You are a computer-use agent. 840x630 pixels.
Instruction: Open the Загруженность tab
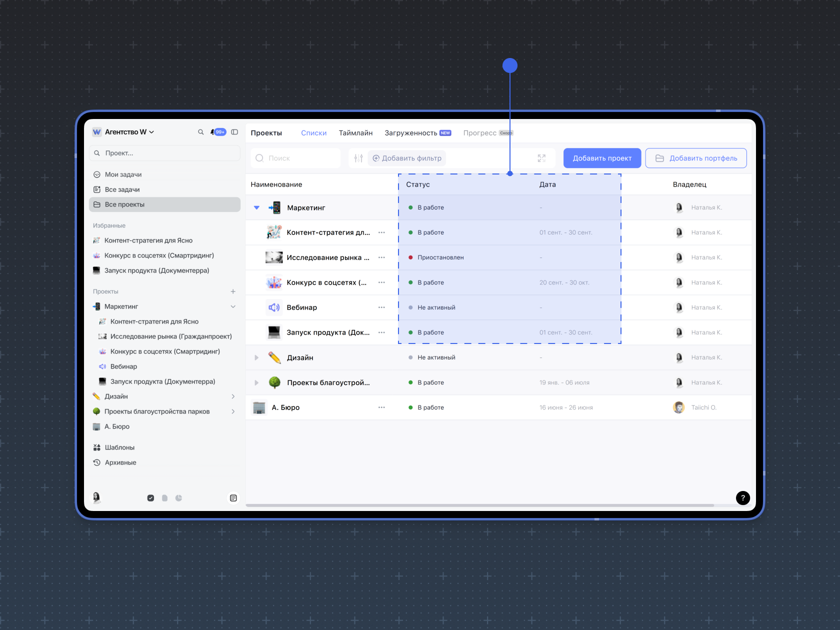pos(410,133)
